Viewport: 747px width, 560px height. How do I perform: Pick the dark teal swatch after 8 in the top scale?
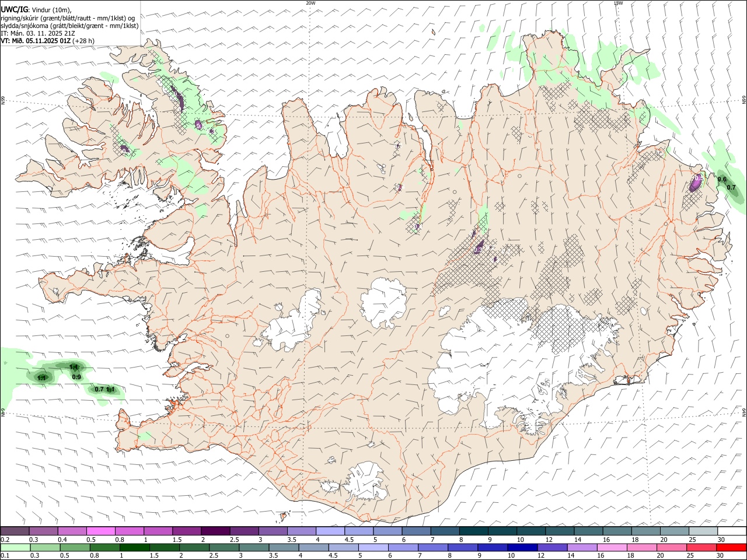click(474, 531)
